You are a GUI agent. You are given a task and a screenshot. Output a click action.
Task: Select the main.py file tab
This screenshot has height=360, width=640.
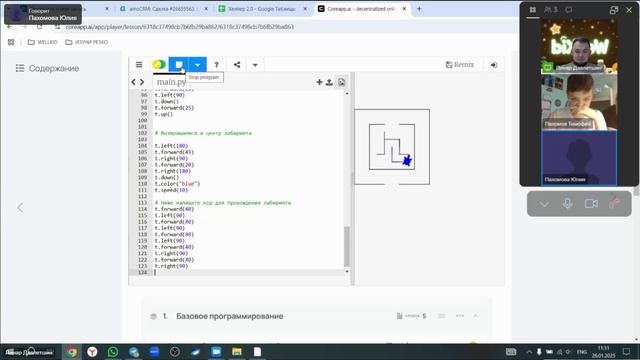coord(171,82)
